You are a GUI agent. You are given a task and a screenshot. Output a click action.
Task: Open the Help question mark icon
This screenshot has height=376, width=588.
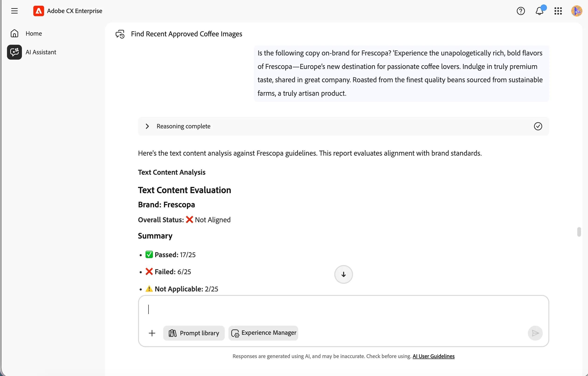tap(521, 11)
